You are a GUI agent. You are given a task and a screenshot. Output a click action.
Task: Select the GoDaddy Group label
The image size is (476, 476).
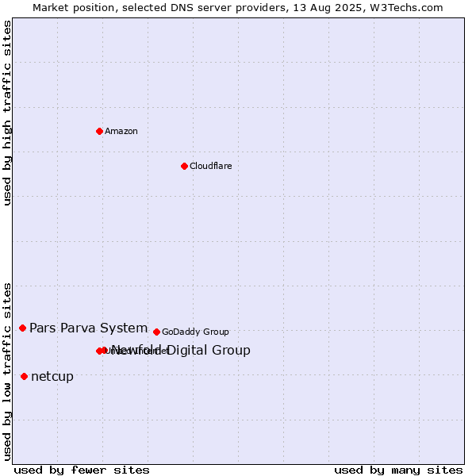[195, 332]
